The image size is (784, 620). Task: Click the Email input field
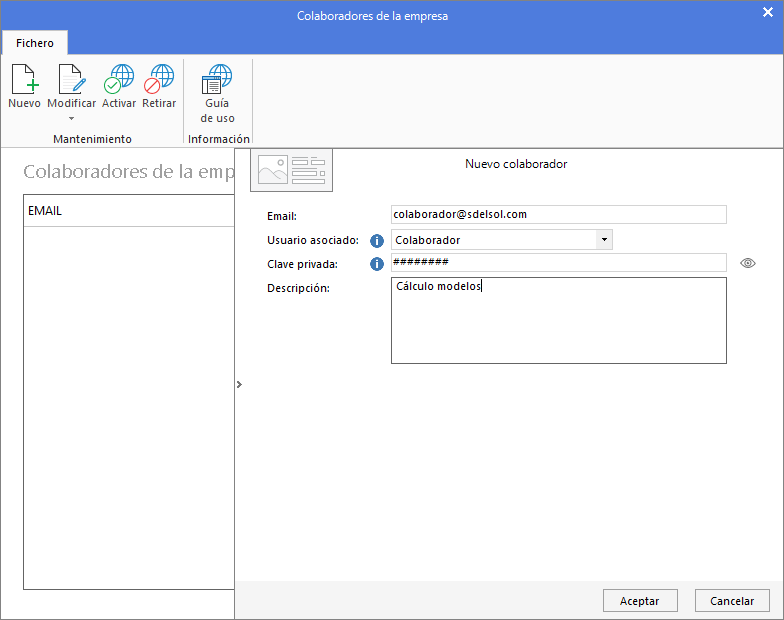pos(558,214)
